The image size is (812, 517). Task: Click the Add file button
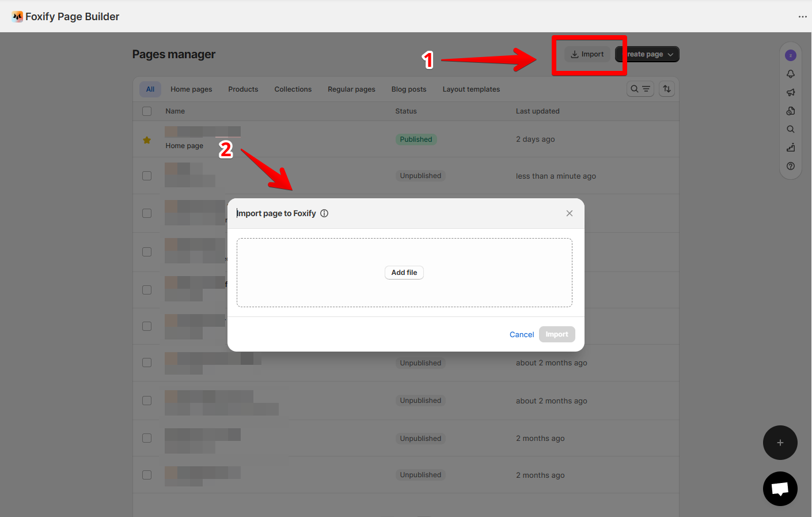click(404, 273)
